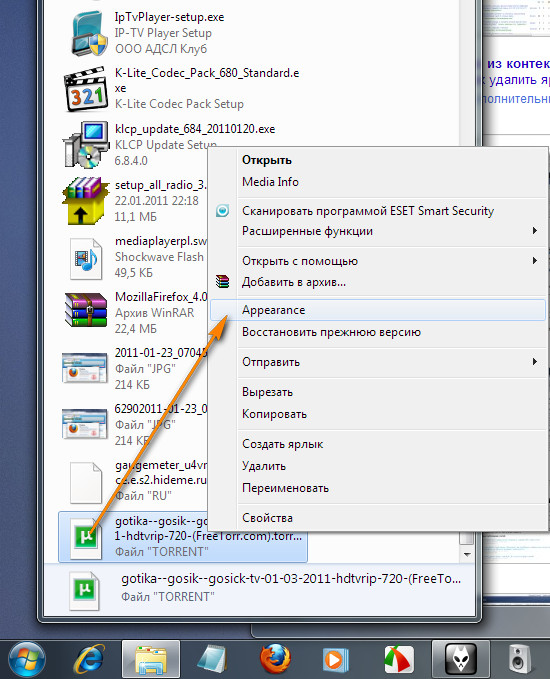Click the 62902011-01-23 JPG thumbnail
The width and height of the screenshot is (550, 679).
coord(84,424)
